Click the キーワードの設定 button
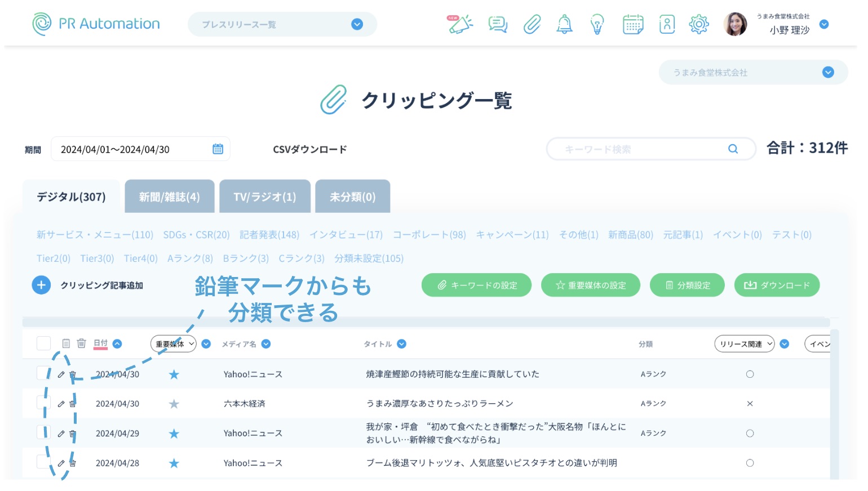The image size is (868, 491). click(477, 285)
